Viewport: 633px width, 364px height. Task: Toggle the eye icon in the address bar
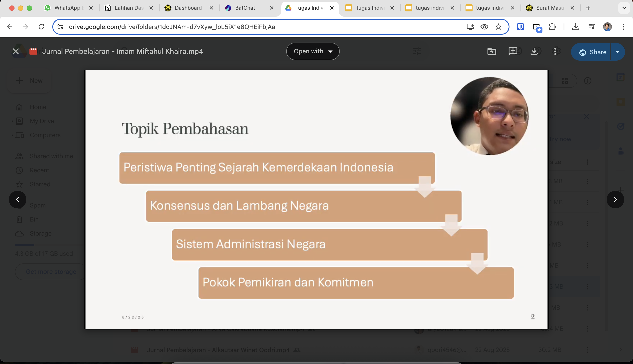(484, 27)
